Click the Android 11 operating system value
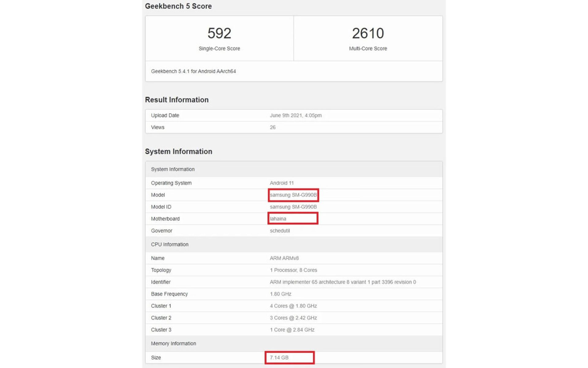The image size is (588, 368). point(282,183)
